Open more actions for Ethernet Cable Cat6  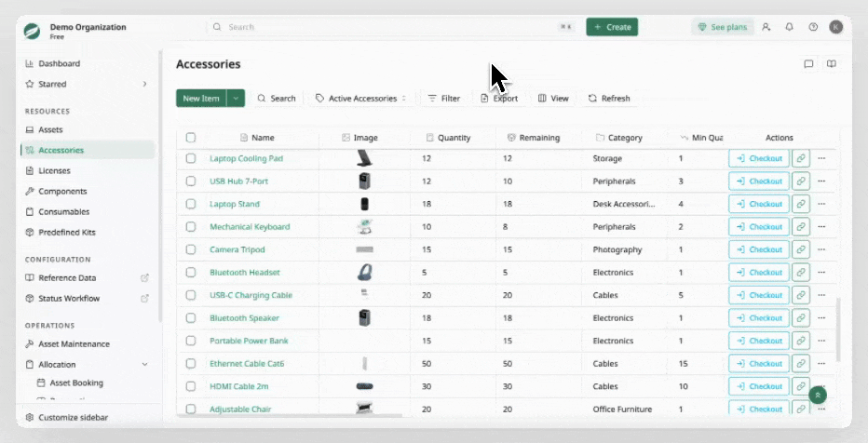pyautogui.click(x=821, y=363)
